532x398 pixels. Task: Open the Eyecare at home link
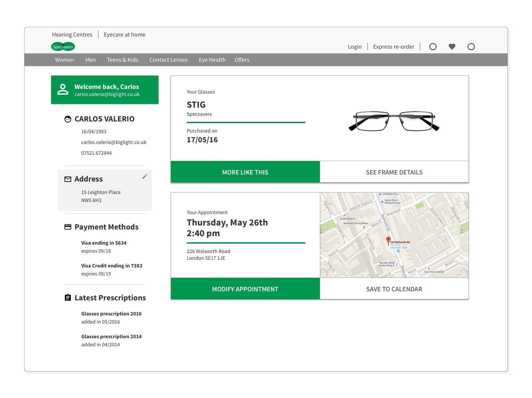125,35
